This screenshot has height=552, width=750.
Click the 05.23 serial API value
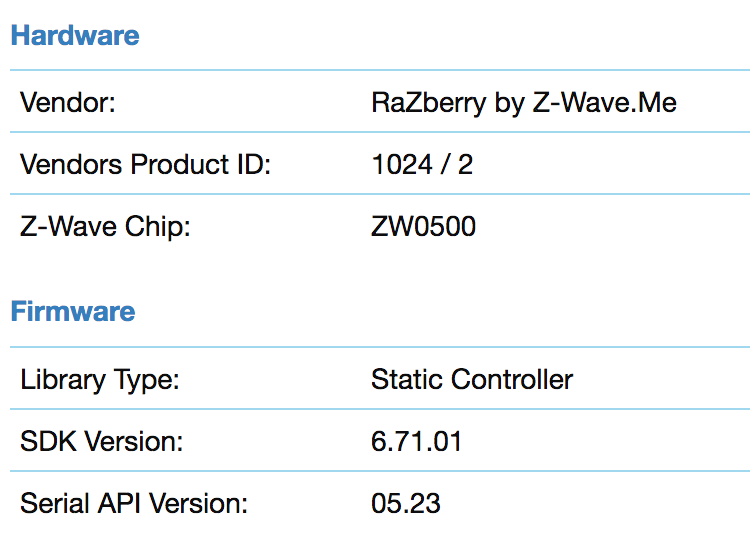coord(406,504)
